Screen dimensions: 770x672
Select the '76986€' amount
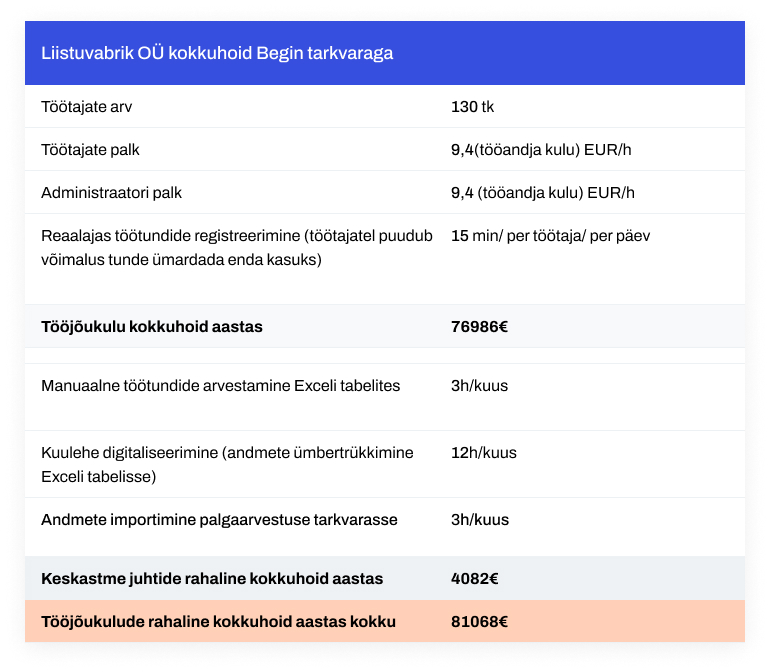479,327
